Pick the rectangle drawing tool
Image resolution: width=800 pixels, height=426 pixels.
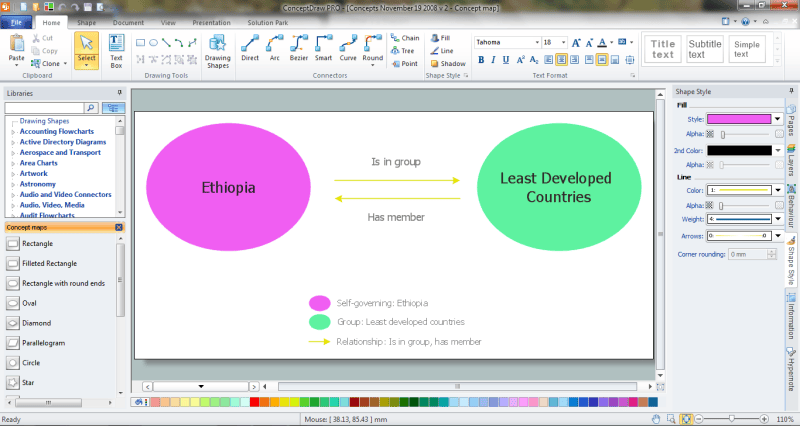point(140,43)
